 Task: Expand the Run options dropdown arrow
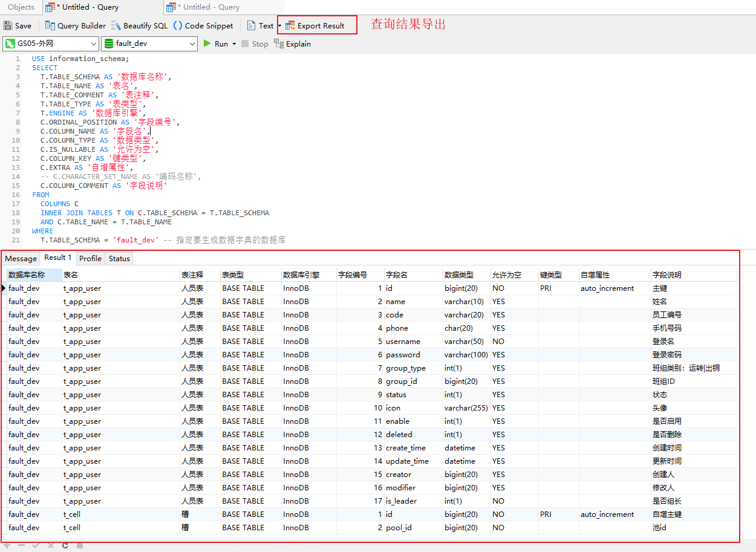234,44
